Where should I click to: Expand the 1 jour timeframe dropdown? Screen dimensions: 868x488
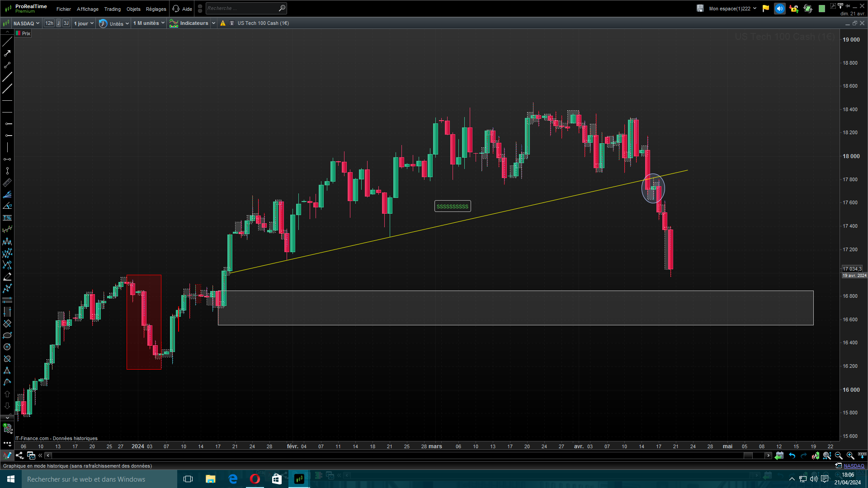click(x=84, y=23)
